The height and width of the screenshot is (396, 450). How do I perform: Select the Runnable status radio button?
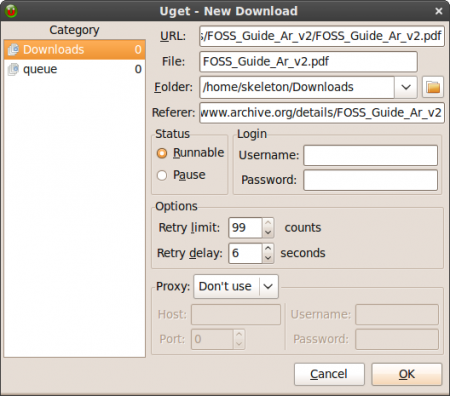[162, 153]
